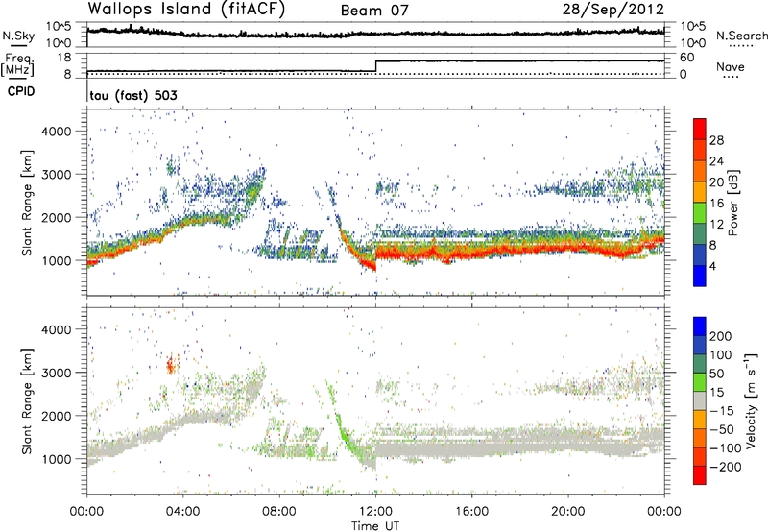Click the frequency step-up at 12:00 in Freq panel
The width and height of the screenshot is (768, 532).
(x=375, y=66)
